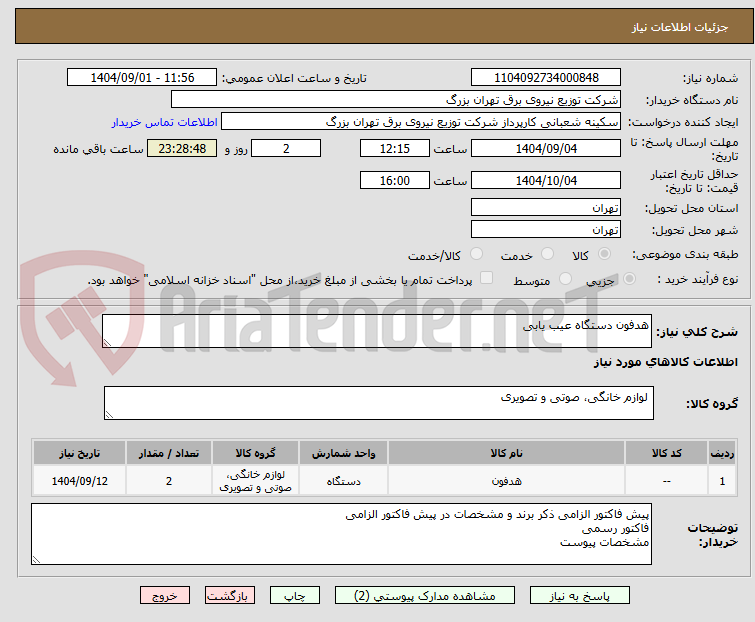Click the announcement date field 1404/09/01 - 11:56
This screenshot has height=622, width=755.
tap(142, 78)
